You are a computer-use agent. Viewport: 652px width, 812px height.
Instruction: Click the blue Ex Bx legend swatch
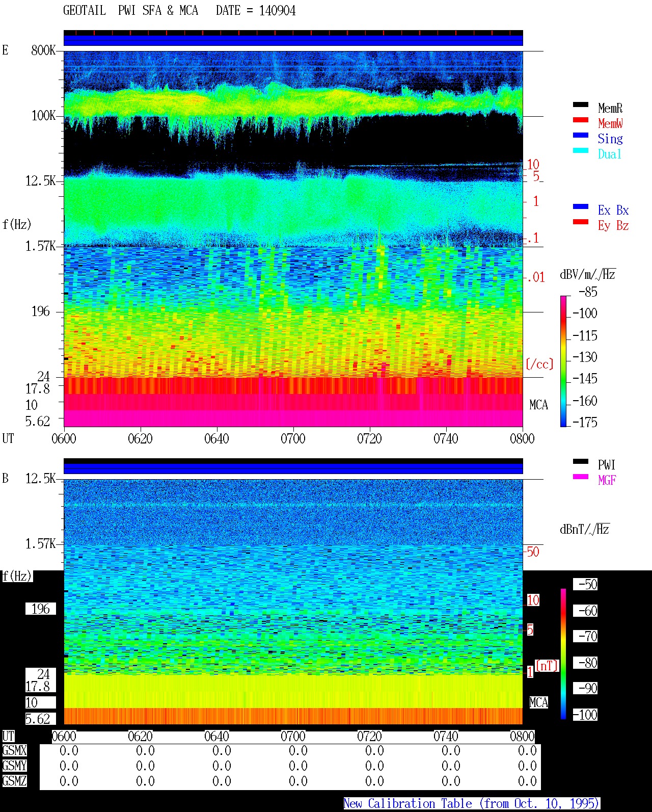point(581,206)
